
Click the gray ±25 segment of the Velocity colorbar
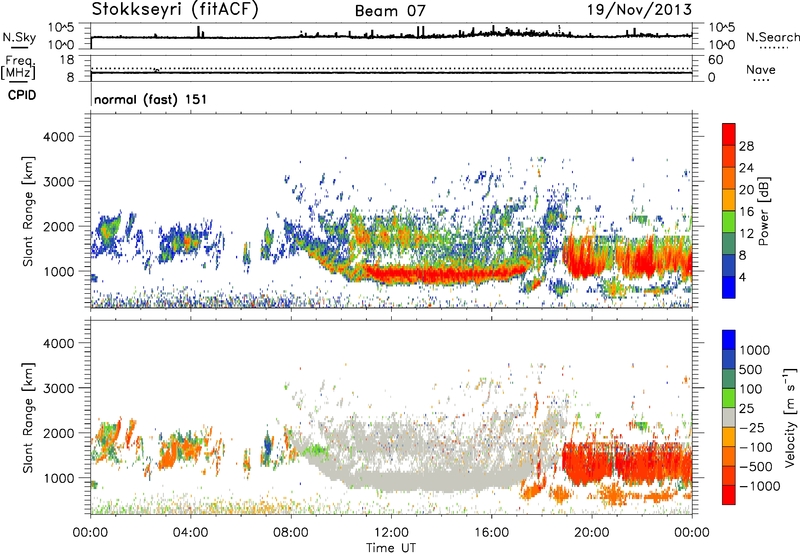(x=729, y=417)
